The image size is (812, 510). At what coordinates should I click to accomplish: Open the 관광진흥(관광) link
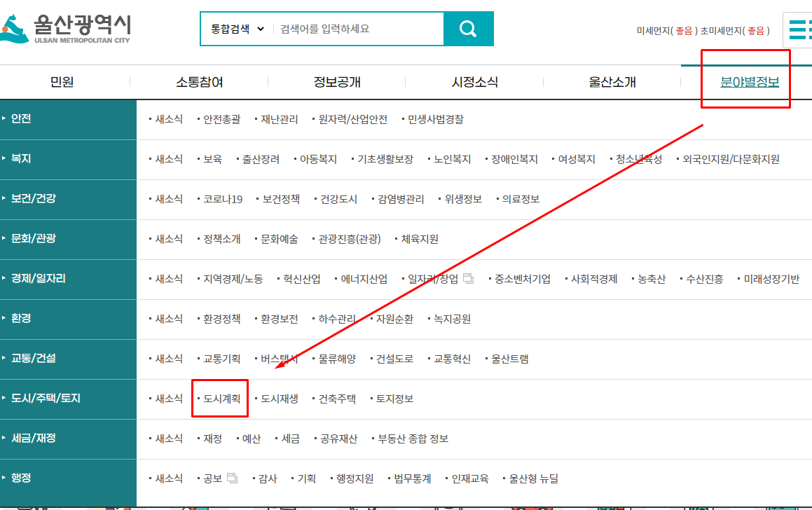point(350,239)
